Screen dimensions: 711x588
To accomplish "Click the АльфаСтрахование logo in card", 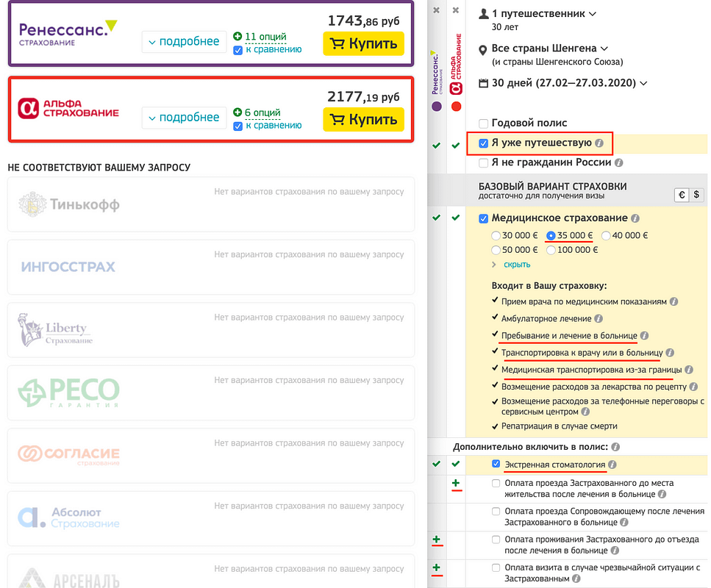I will pyautogui.click(x=68, y=109).
